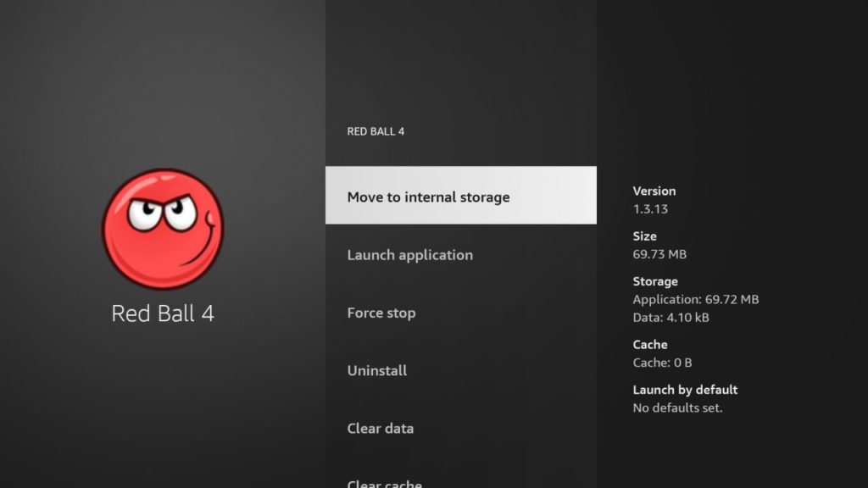Click Data: 4.10 kB text

[x=671, y=318]
